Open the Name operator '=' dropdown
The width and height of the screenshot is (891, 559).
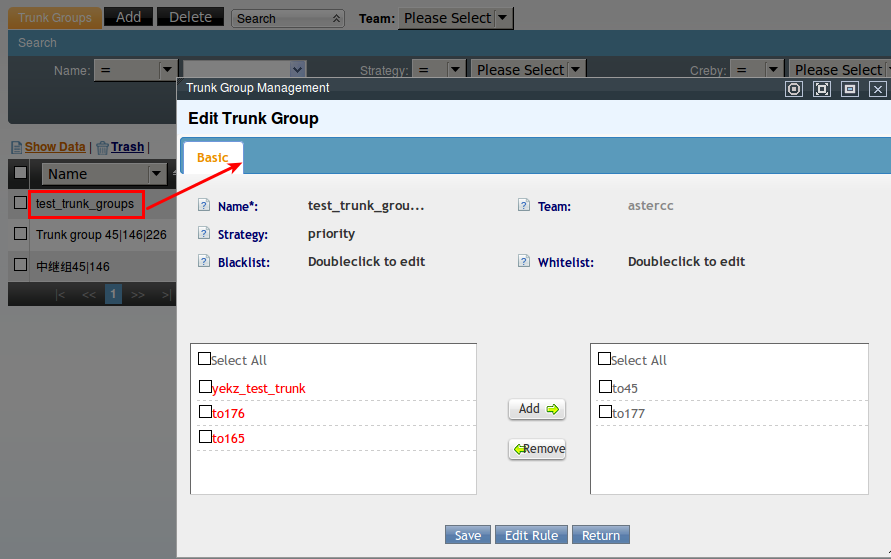(135, 70)
